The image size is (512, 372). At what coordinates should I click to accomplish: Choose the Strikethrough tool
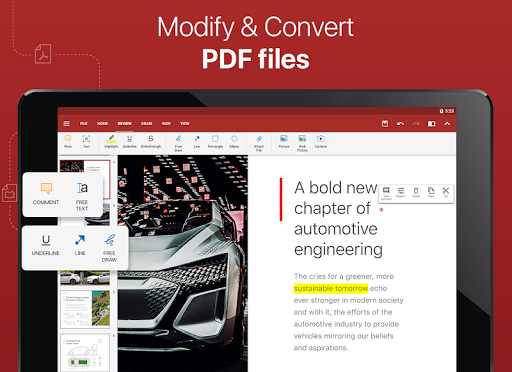click(x=151, y=142)
